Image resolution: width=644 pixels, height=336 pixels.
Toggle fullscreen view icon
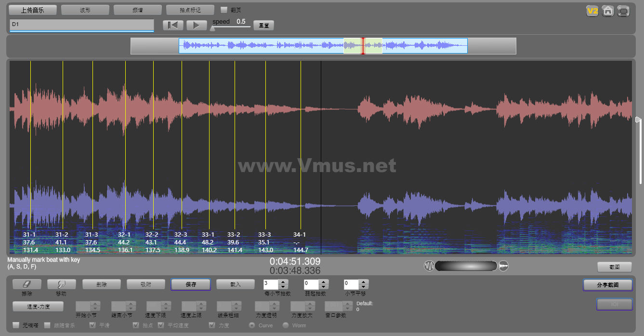(623, 11)
